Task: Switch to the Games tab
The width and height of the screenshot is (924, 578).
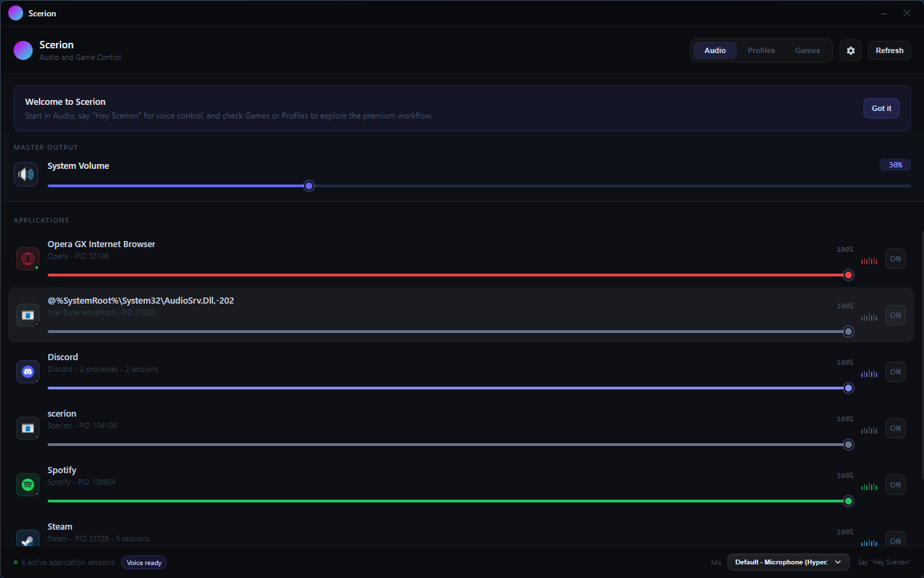Action: [x=808, y=50]
